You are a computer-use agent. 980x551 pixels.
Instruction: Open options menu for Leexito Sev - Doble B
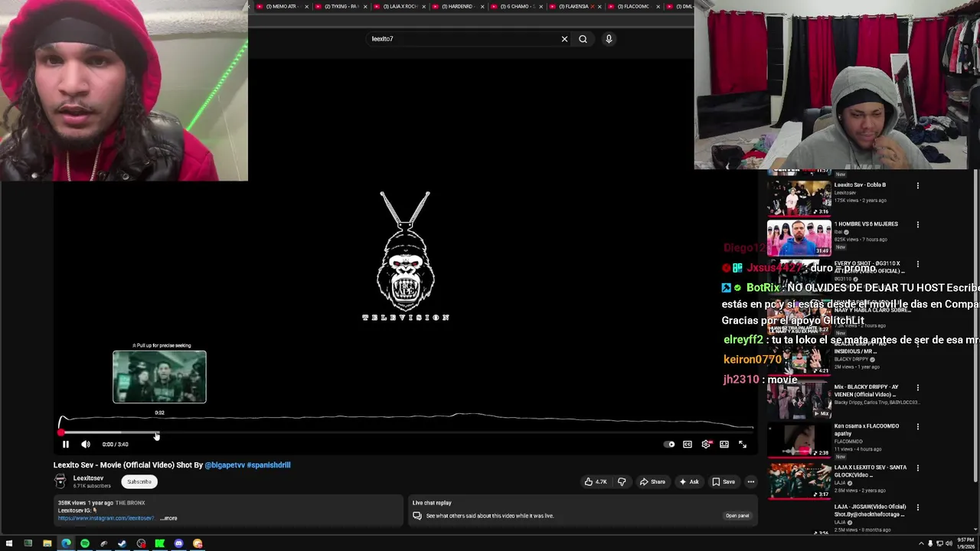[918, 185]
